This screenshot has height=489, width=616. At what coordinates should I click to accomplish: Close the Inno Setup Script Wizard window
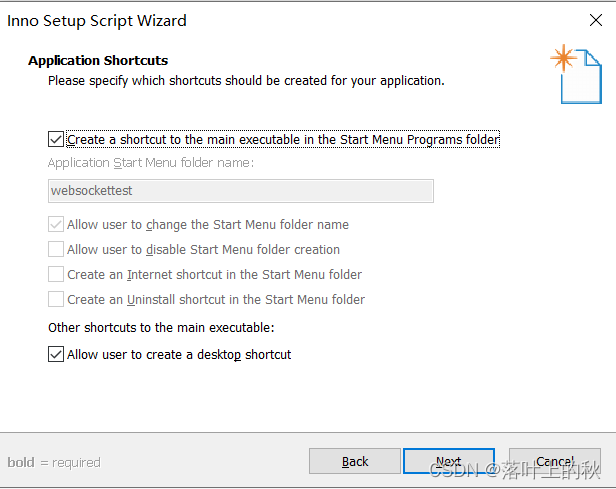(596, 20)
